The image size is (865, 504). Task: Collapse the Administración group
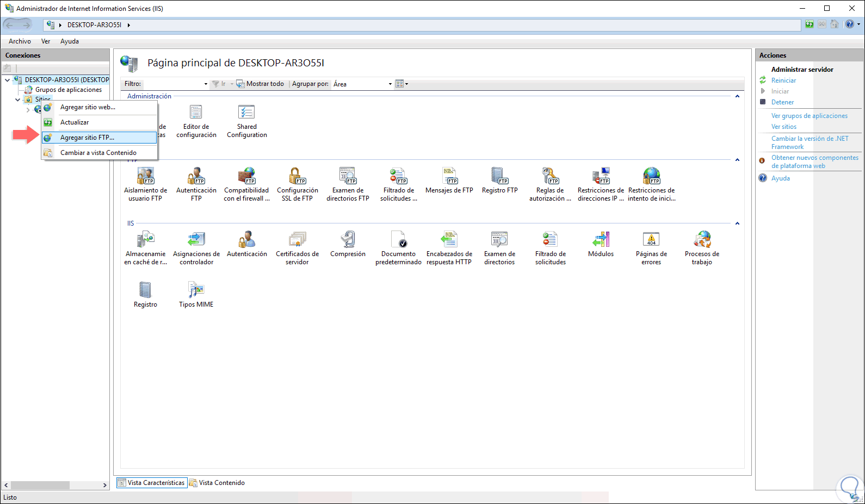pos(737,96)
